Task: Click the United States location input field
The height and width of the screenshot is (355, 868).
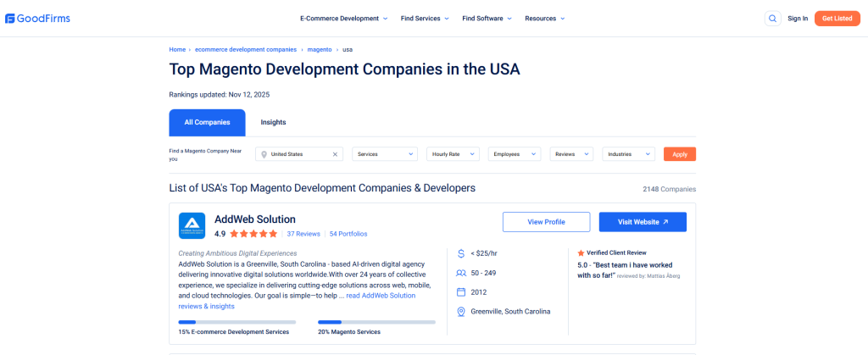Action: [299, 154]
